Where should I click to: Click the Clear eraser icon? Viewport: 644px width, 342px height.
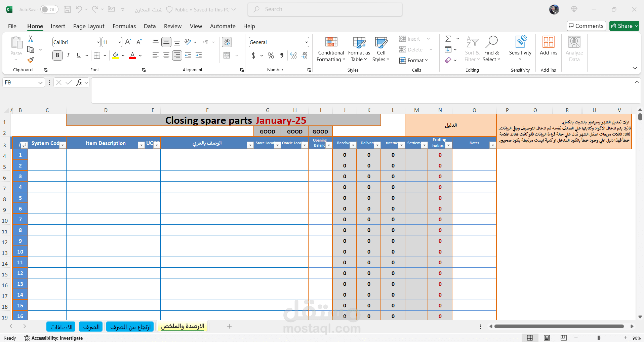pos(448,60)
